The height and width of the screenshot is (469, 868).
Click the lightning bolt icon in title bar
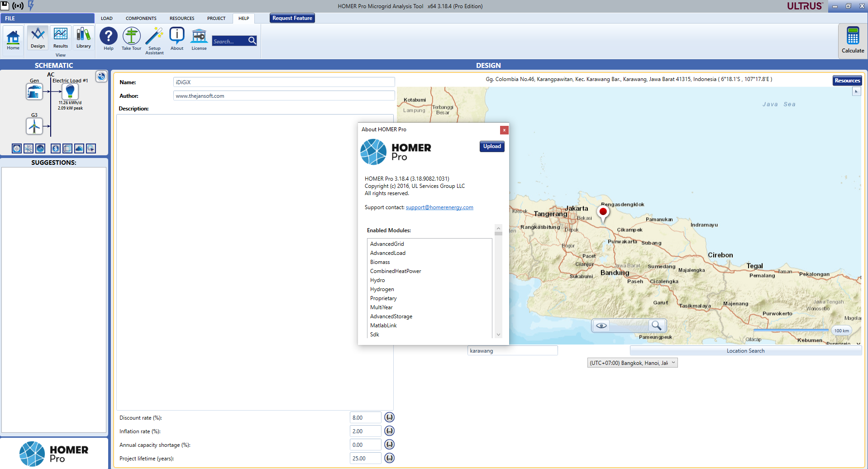click(x=31, y=6)
